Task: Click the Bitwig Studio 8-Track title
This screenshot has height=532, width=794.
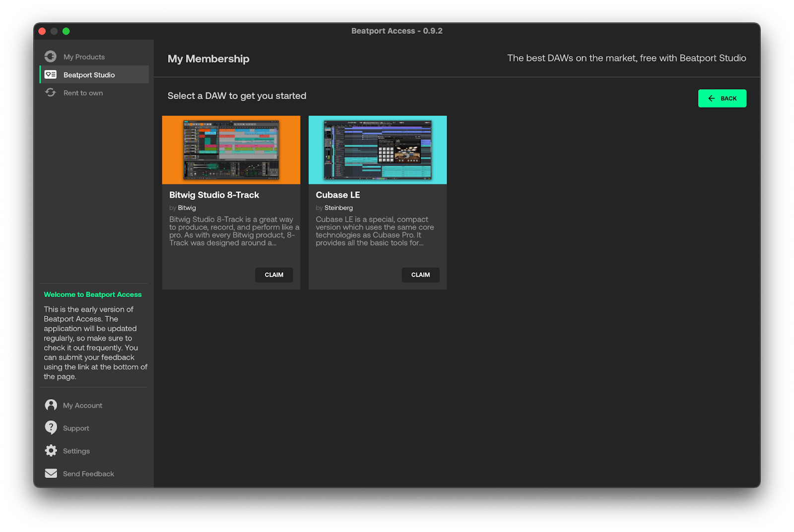Action: (x=214, y=195)
